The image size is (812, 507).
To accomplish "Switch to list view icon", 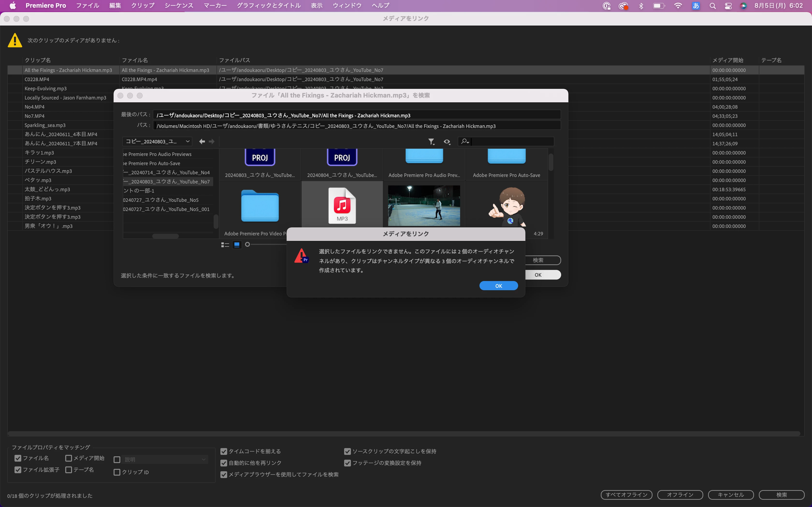I will tap(225, 245).
